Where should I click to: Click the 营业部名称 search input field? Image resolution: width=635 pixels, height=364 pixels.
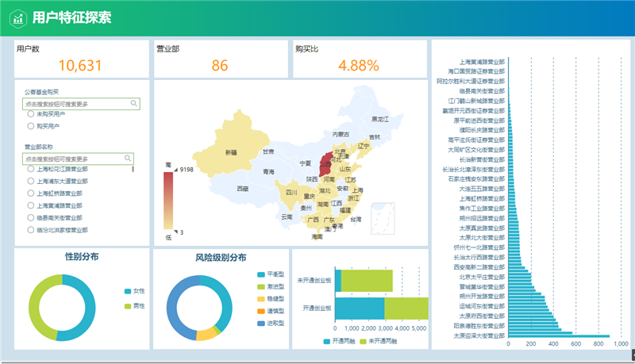[x=71, y=159]
